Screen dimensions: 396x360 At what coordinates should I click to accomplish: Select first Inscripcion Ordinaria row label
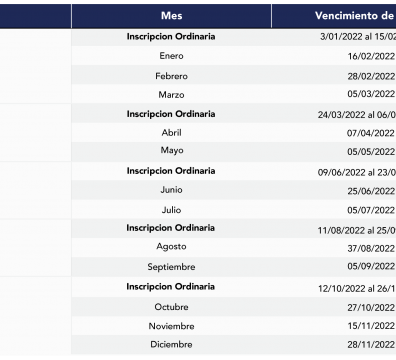point(171,36)
